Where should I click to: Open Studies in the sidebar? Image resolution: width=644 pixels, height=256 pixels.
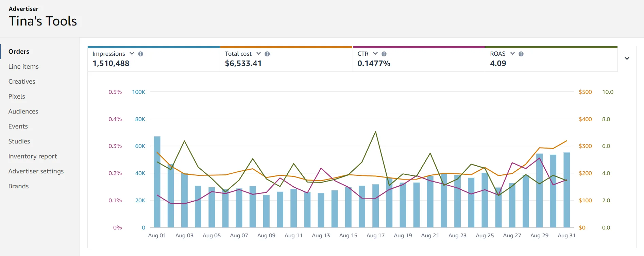point(19,141)
